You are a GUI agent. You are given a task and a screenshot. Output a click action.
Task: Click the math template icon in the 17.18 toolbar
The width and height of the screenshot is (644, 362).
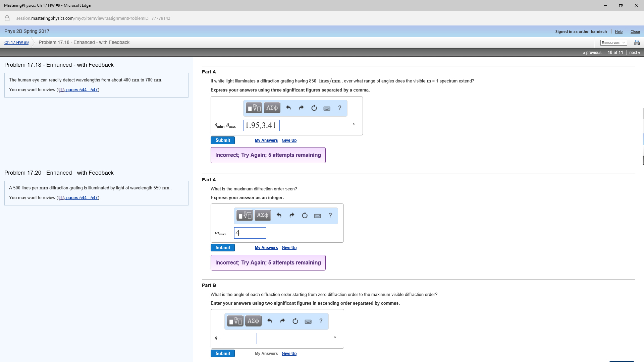pyautogui.click(x=254, y=108)
